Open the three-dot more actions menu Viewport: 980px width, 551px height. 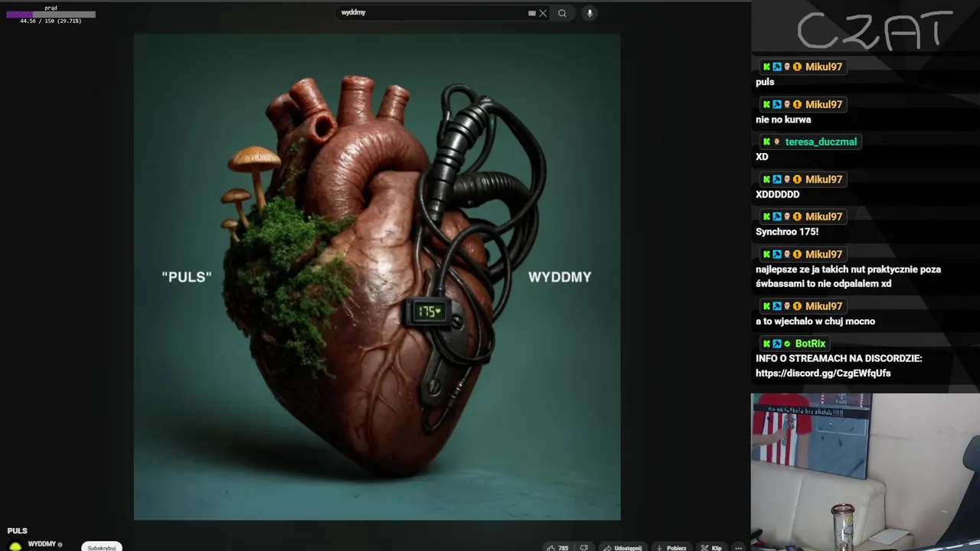coord(738,548)
